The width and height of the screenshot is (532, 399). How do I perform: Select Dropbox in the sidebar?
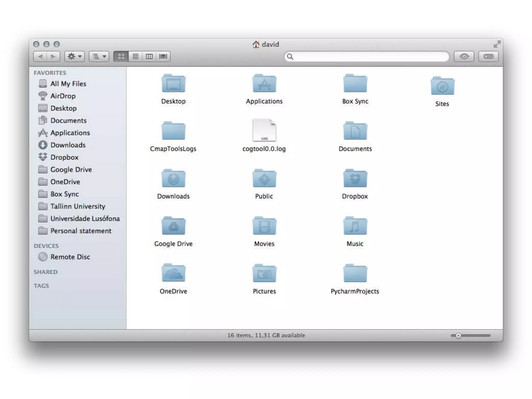64,157
